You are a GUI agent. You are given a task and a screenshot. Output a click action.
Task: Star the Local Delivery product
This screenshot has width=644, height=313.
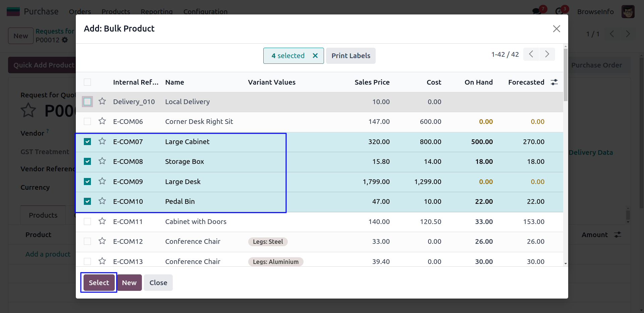coord(102,101)
